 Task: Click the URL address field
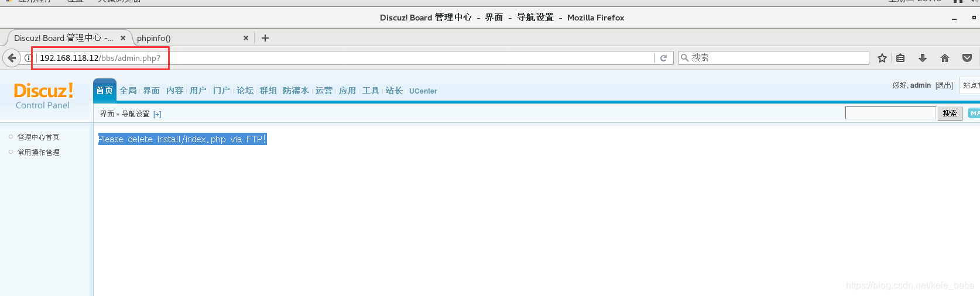tap(345, 58)
